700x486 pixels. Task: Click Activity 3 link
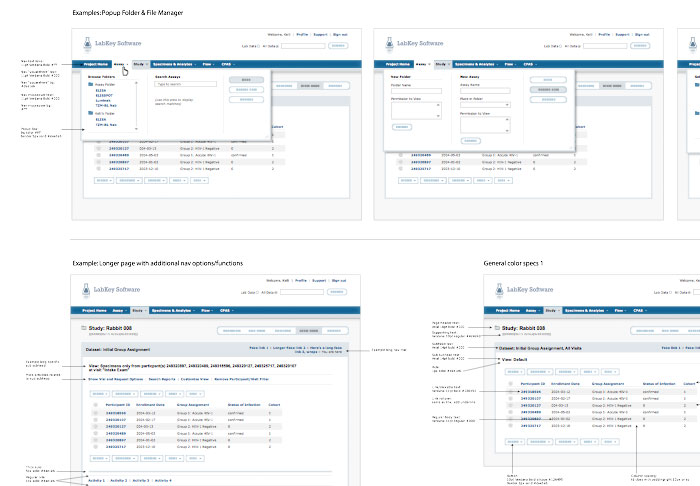click(141, 481)
